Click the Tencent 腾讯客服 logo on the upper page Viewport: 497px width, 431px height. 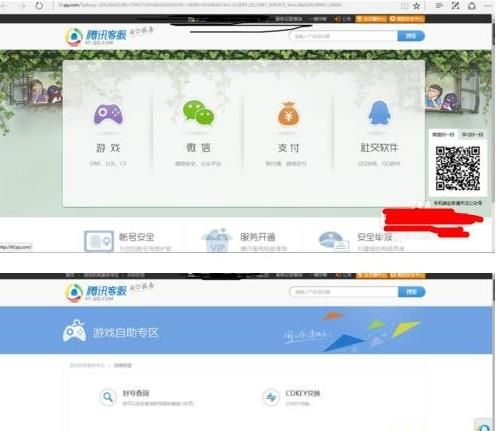coord(96,36)
